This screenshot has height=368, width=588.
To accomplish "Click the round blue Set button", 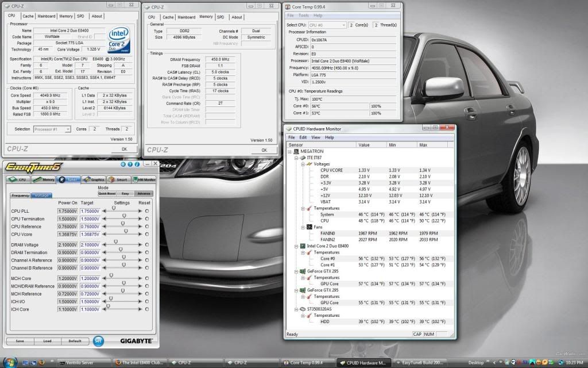I will tap(98, 340).
